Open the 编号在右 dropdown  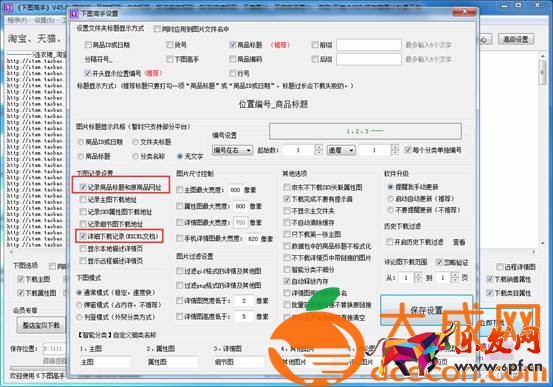point(232,150)
